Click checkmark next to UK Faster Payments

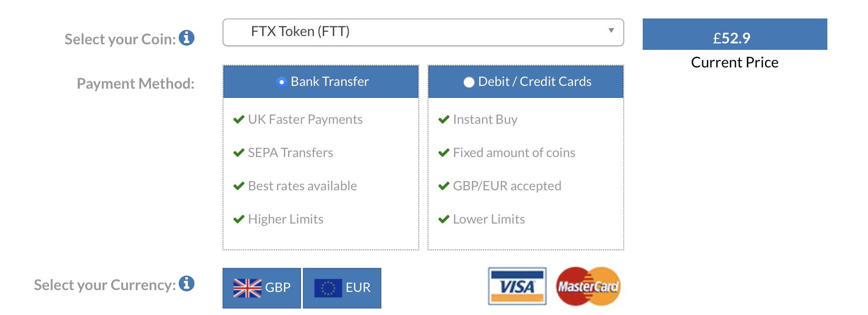point(239,120)
